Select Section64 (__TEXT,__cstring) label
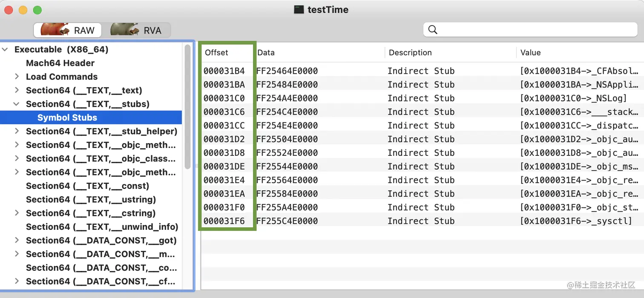This screenshot has width=644, height=298. pos(91,213)
